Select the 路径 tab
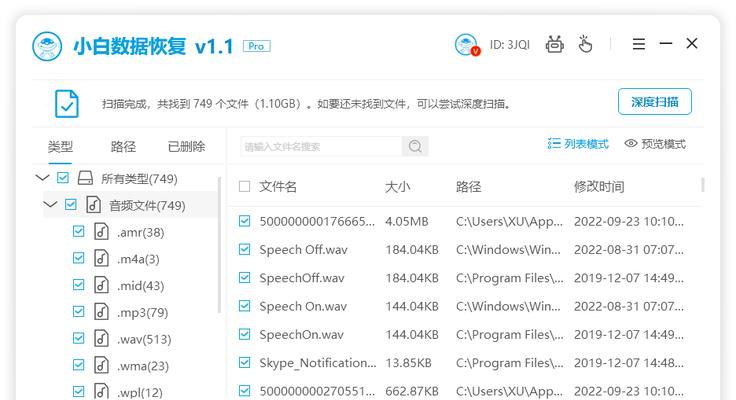Viewport: 736px width, 400px height. tap(123, 147)
